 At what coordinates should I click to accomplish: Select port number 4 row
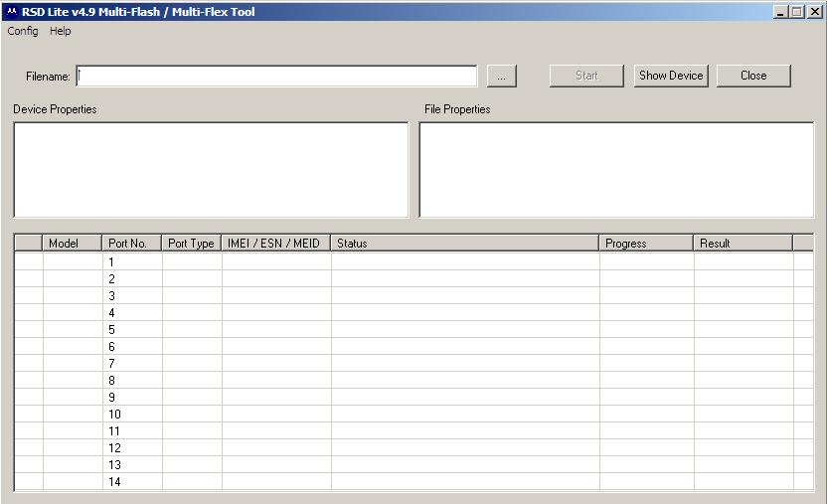coord(414,312)
